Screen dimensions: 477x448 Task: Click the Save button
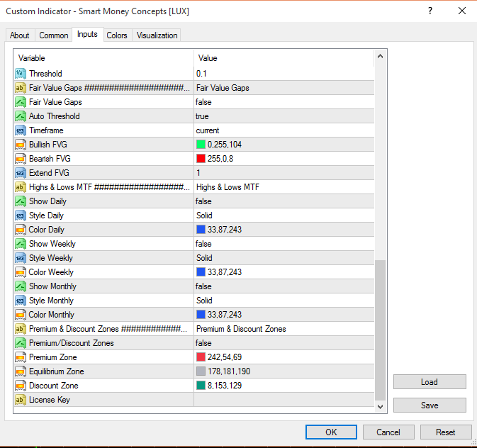click(x=430, y=405)
